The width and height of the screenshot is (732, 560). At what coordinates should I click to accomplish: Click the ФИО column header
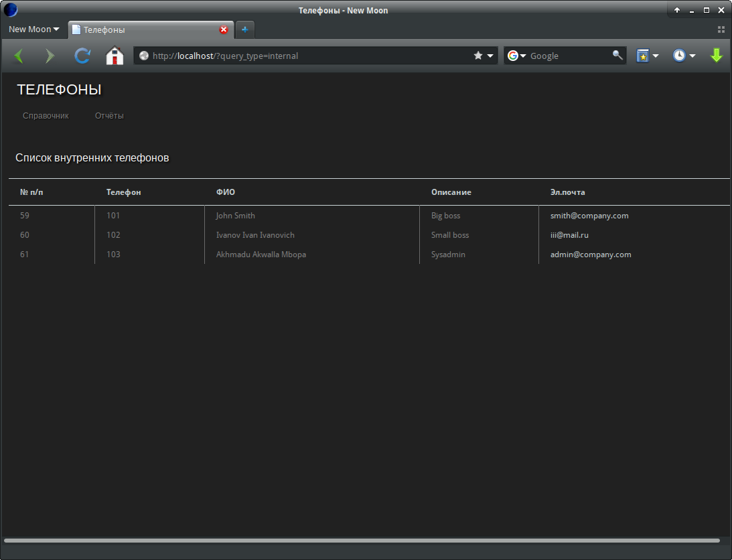coord(226,192)
